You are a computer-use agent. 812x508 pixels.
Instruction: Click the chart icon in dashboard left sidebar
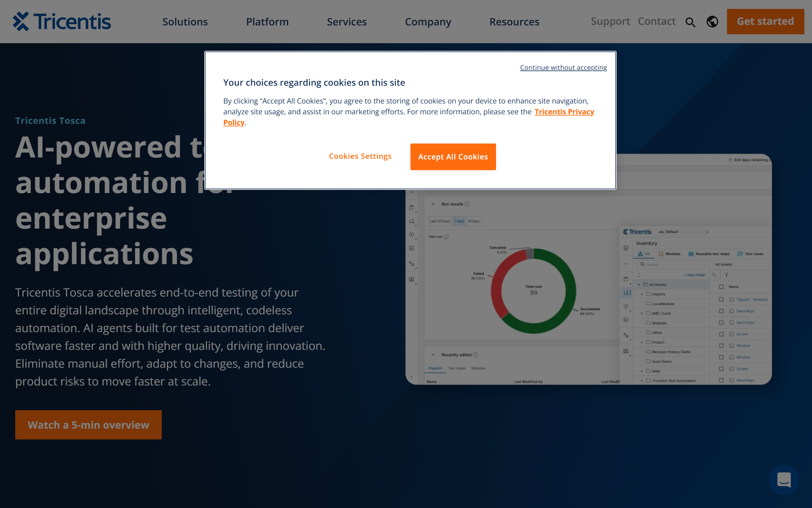[412, 248]
